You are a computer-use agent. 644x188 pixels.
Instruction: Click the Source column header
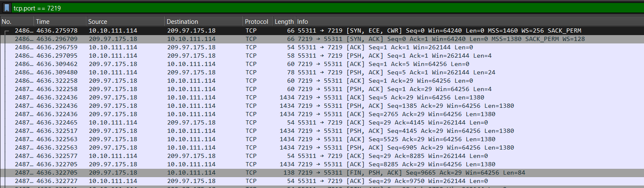point(125,22)
